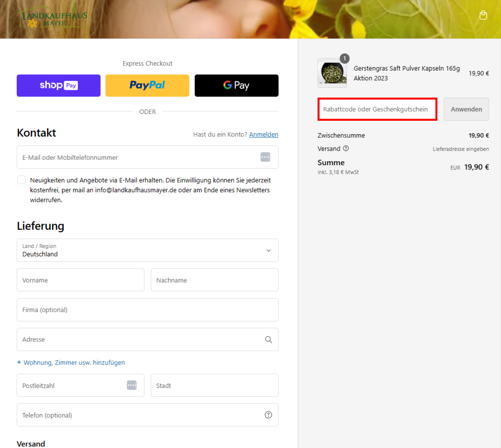The height and width of the screenshot is (448, 501).
Task: Click the autofill icon in email field
Action: click(x=265, y=157)
